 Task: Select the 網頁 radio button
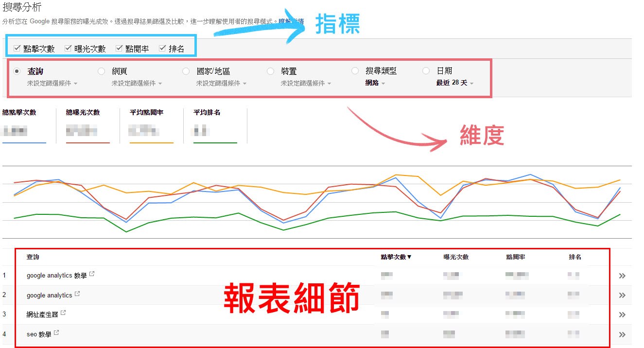pos(102,71)
